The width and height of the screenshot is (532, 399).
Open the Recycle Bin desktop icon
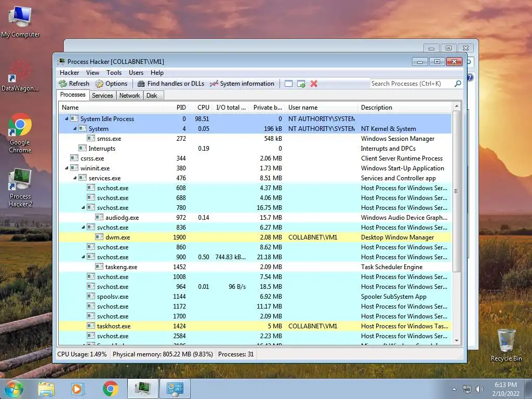(x=506, y=345)
